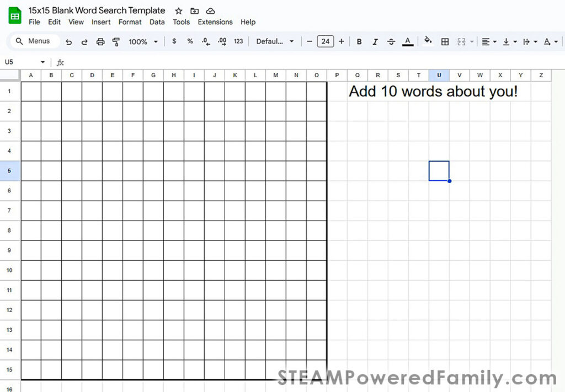Click the Menus search button

(x=34, y=41)
